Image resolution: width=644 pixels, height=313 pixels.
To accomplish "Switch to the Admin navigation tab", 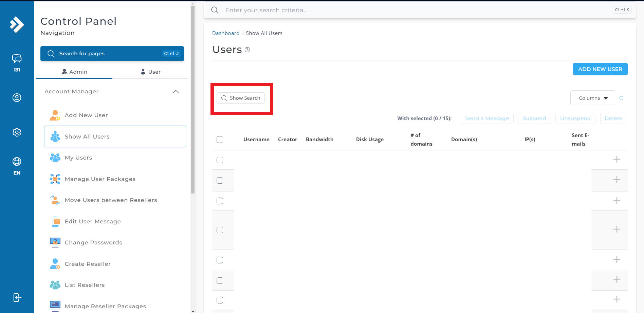I will (x=74, y=72).
